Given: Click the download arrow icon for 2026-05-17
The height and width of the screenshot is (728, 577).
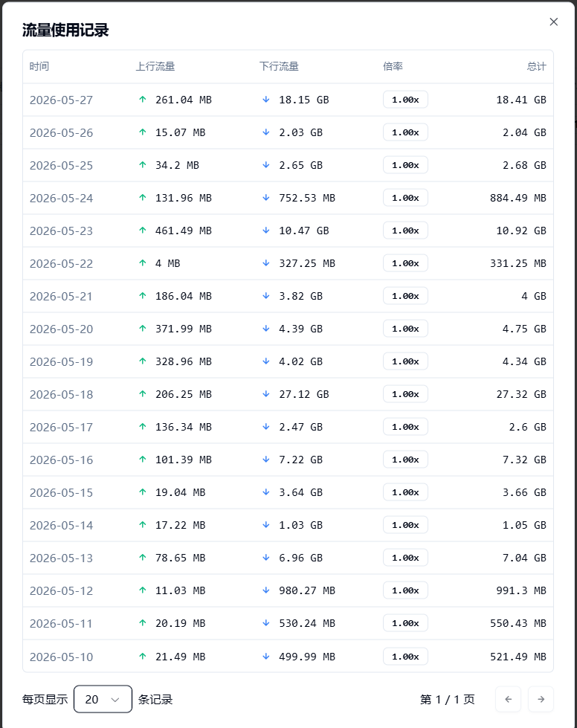Looking at the screenshot, I should [x=266, y=427].
